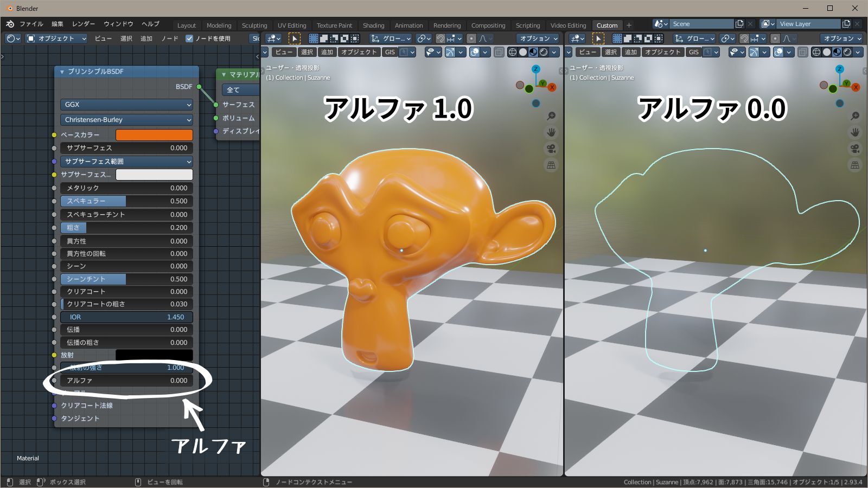The height and width of the screenshot is (488, 868).
Task: Click the Scene name field
Action: (701, 24)
